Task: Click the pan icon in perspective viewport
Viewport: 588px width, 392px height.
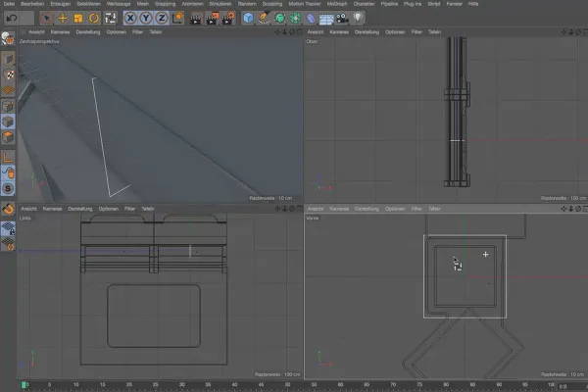Action: pos(277,32)
